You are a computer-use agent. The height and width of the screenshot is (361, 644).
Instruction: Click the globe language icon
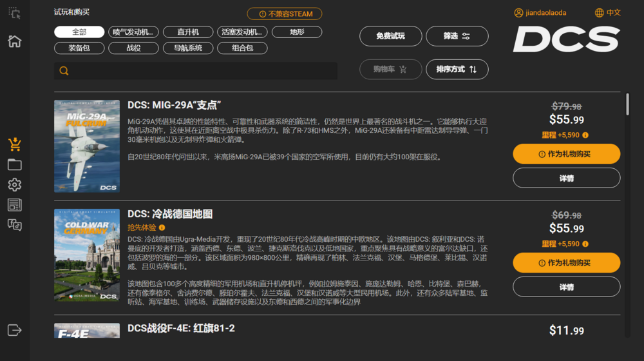[599, 13]
